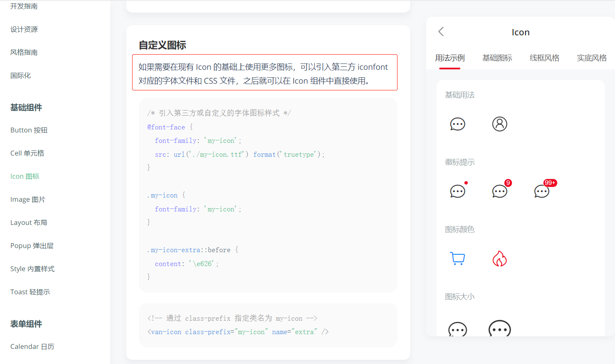615x364 pixels.
Task: Select Icon 图标 in the sidebar
Action: tap(25, 177)
